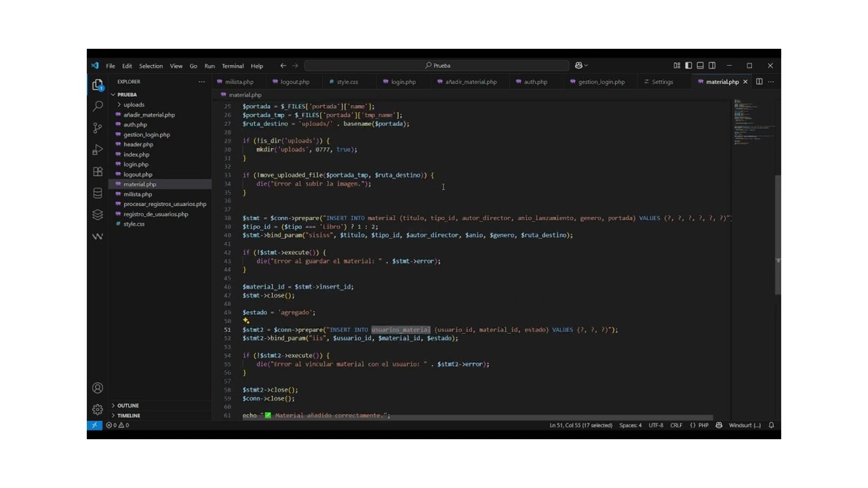Open the remote window indicator in status bar
This screenshot has height=488, width=868.
(x=94, y=425)
